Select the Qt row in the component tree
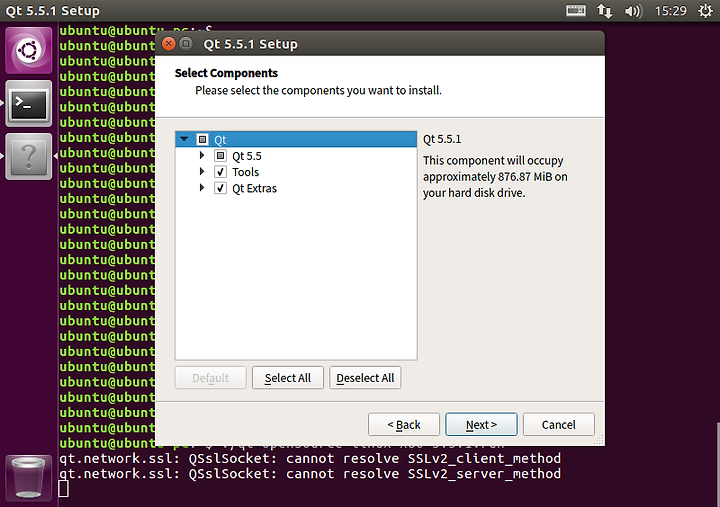 pos(296,139)
